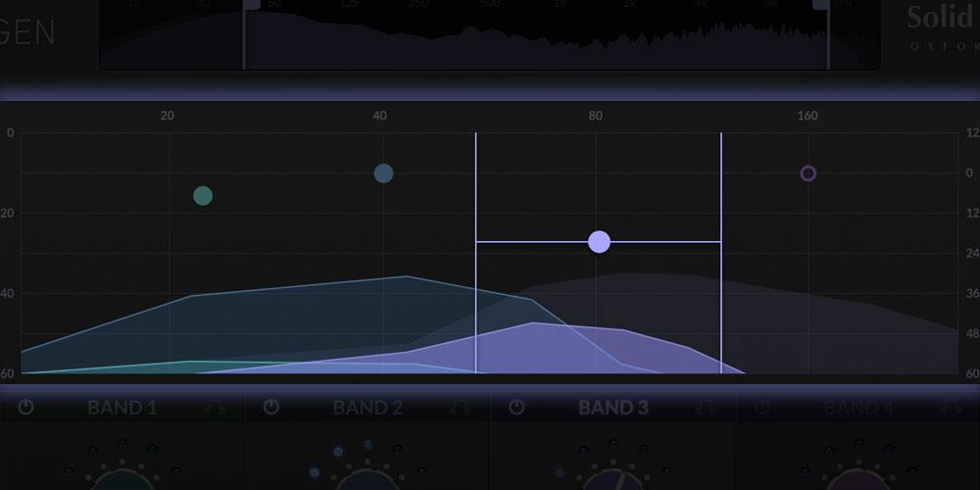Click the 20 frequency axis label
Screen dimensions: 980x490
[x=167, y=116]
